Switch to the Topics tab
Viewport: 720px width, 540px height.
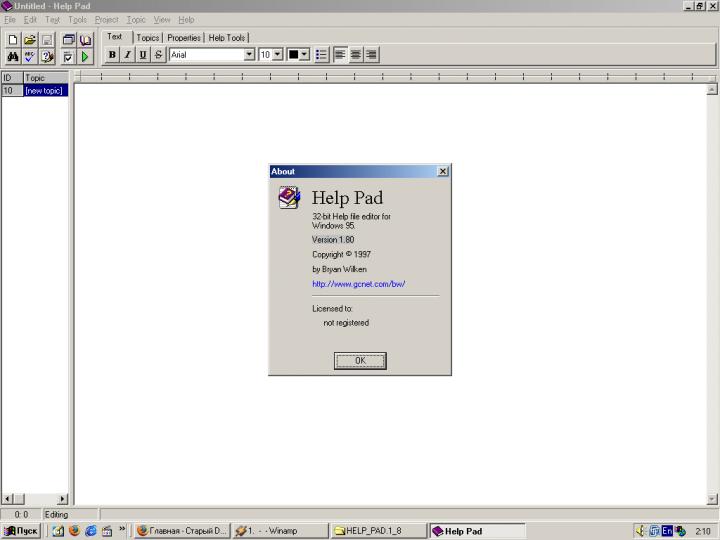(148, 38)
